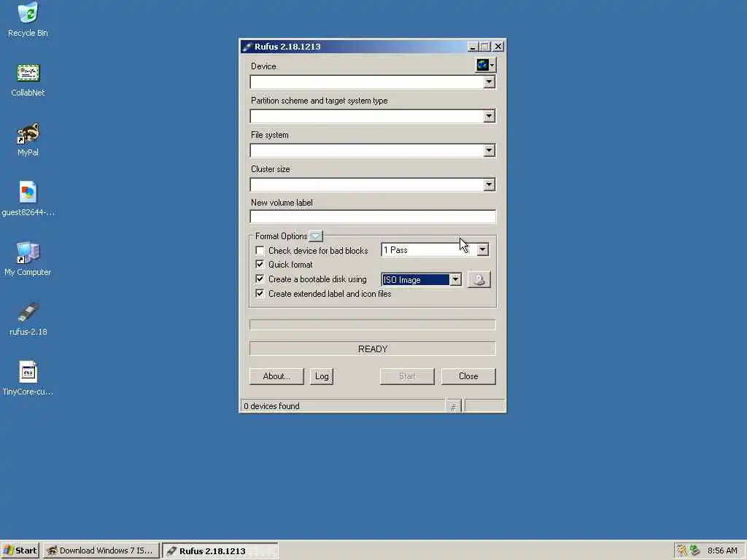Uncheck Create extended label and icon files

pos(260,293)
